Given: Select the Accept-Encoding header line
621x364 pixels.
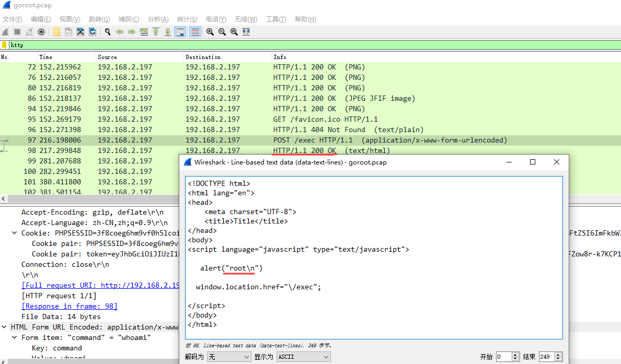Looking at the screenshot, I should point(92,213).
